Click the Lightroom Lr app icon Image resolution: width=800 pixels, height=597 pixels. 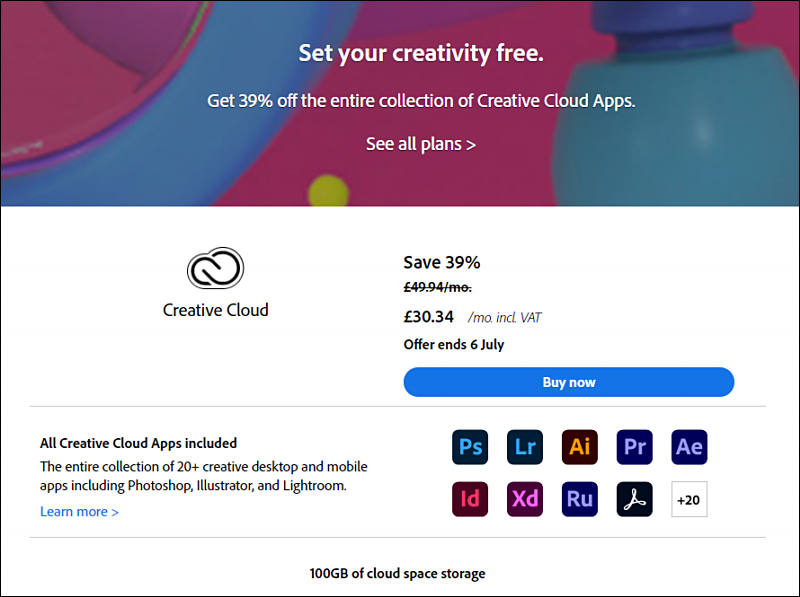coord(525,447)
